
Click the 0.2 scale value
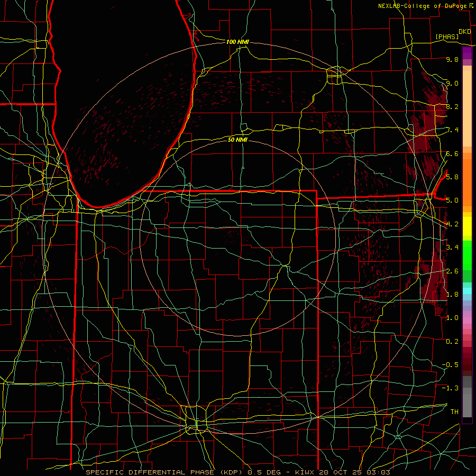tap(452, 342)
